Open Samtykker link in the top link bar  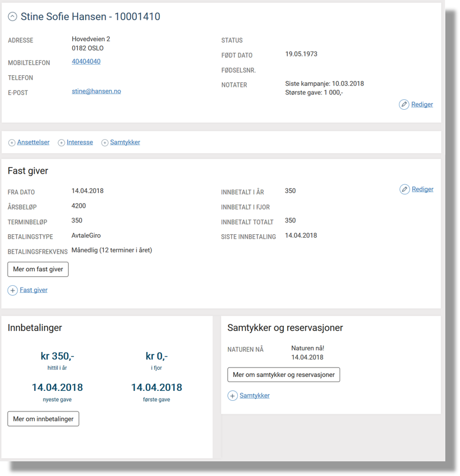tap(125, 142)
